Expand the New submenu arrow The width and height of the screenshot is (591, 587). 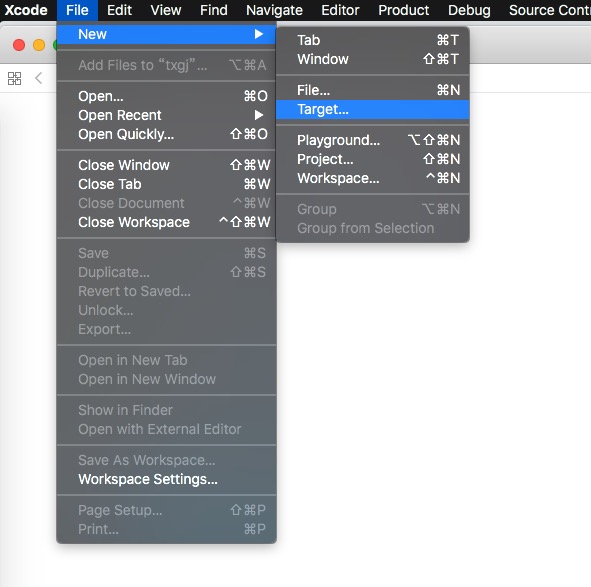(259, 34)
